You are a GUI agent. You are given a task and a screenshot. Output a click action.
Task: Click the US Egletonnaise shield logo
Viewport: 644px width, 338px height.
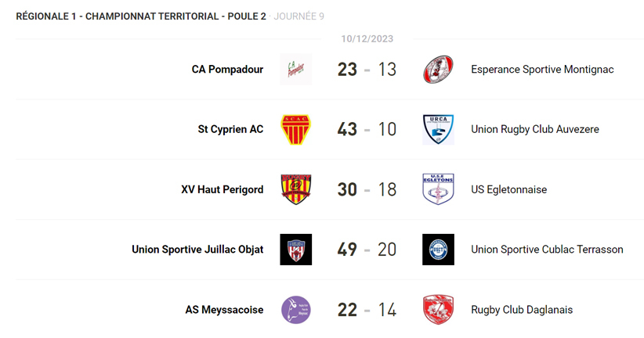(438, 189)
